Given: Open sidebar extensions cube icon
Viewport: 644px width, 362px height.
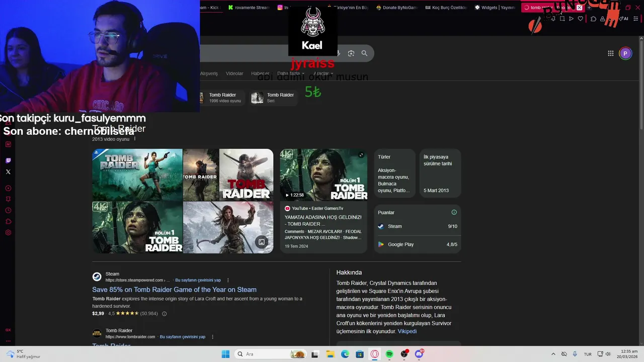Looking at the screenshot, I should point(8,221).
